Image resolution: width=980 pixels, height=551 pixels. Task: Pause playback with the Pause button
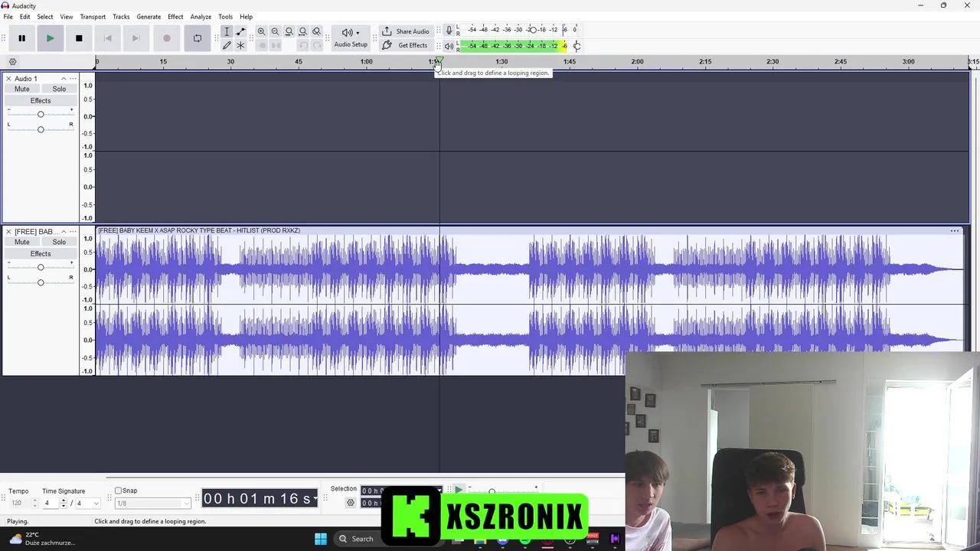(x=21, y=38)
